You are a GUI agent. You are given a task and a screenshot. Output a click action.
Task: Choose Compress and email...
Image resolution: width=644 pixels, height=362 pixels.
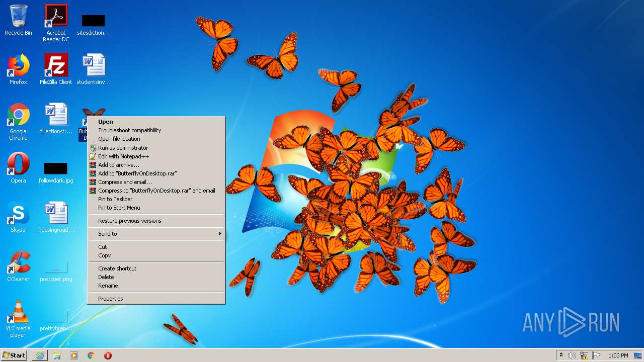click(156, 182)
